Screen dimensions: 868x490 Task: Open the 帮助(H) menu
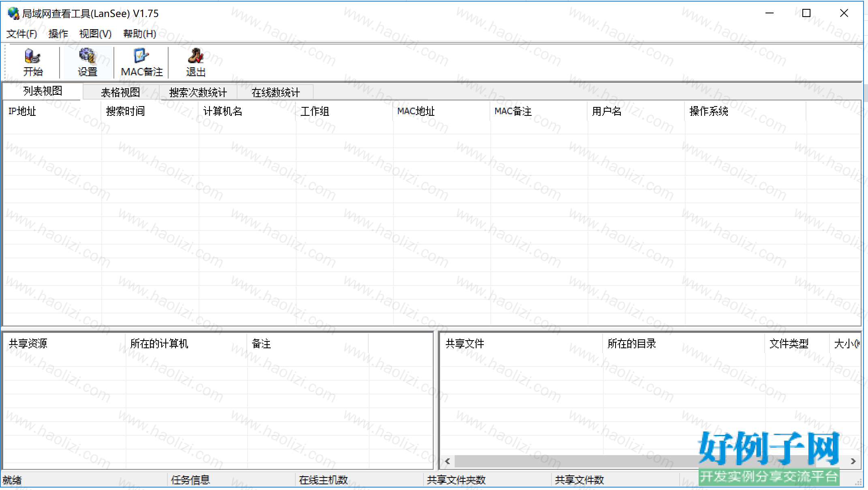[x=139, y=34]
